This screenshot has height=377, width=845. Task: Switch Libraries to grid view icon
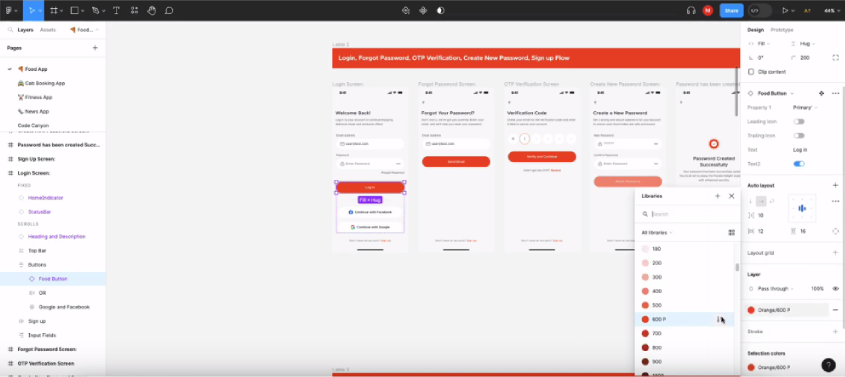(731, 233)
